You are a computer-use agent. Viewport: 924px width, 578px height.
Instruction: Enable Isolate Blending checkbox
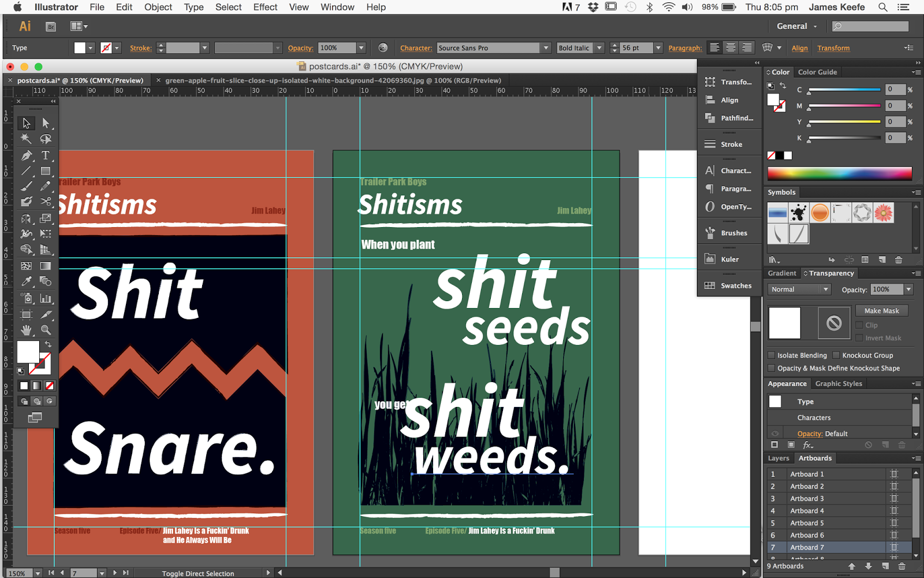771,355
